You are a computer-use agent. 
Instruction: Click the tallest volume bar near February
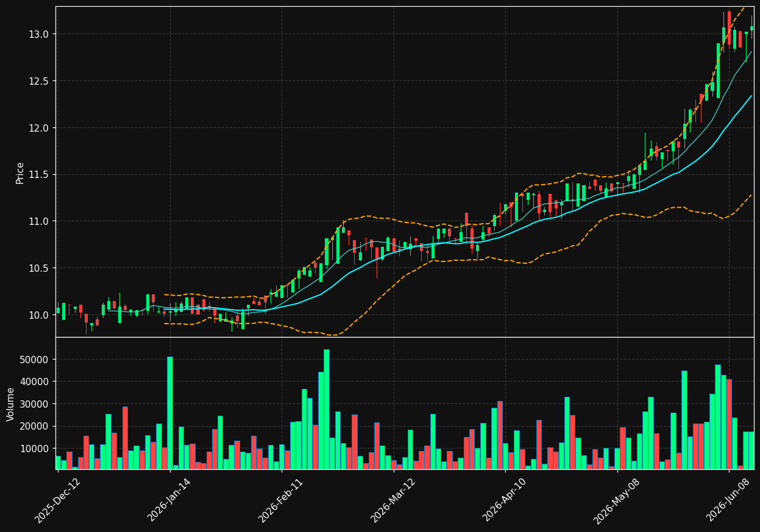(327, 409)
